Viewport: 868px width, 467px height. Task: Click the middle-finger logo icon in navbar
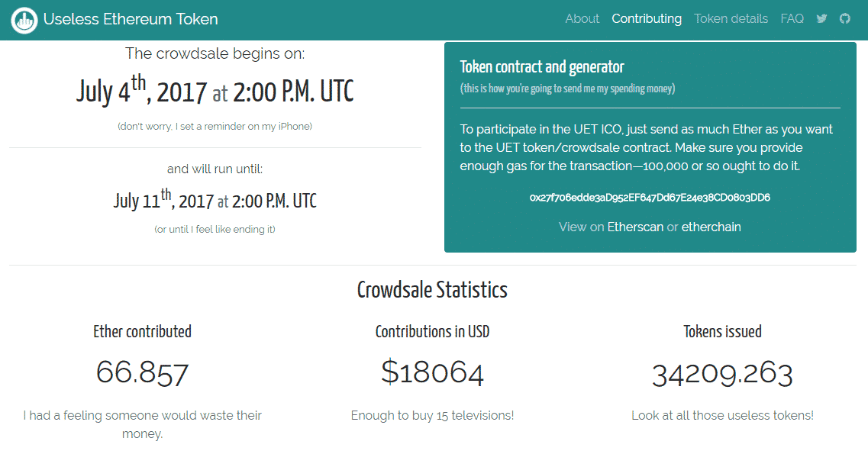24,20
